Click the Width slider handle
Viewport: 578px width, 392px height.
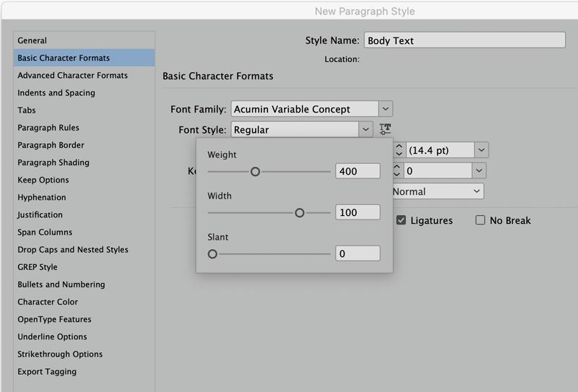point(299,213)
